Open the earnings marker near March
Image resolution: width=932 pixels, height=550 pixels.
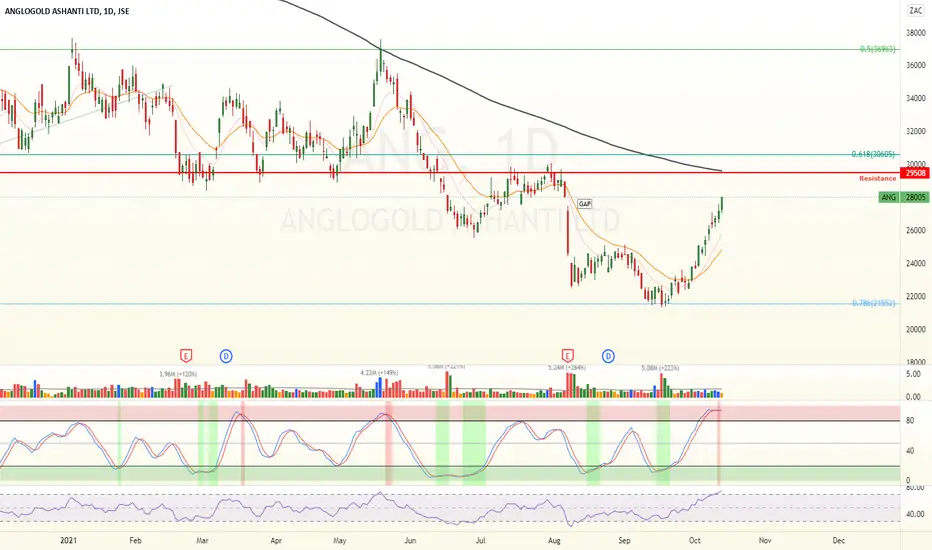coord(186,356)
